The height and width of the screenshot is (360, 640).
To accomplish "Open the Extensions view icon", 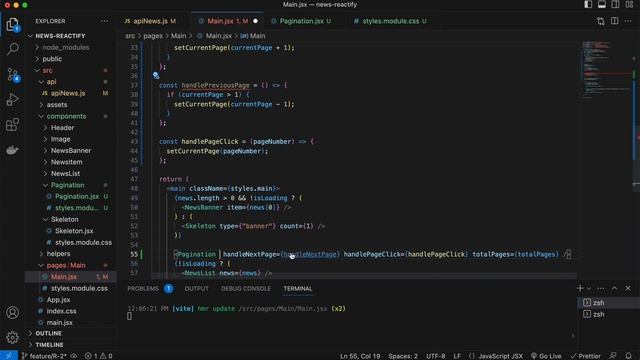I will pyautogui.click(x=12, y=124).
